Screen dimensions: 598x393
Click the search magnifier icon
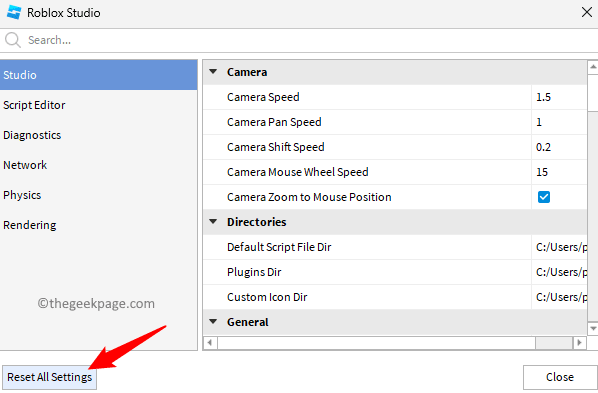pyautogui.click(x=13, y=40)
